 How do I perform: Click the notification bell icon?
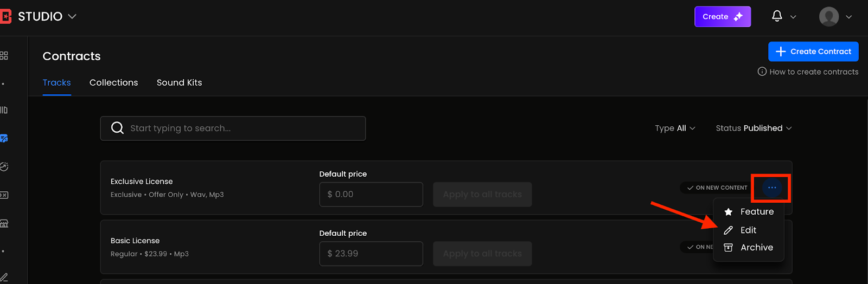click(x=777, y=16)
